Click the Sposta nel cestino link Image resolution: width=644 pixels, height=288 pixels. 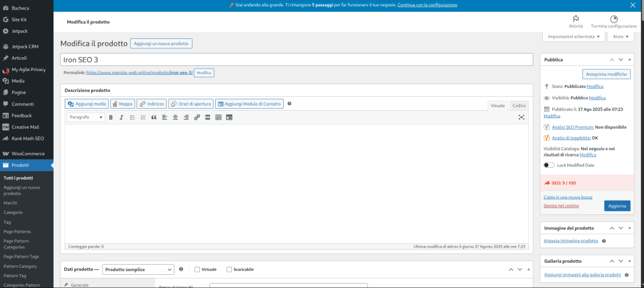[x=562, y=206]
